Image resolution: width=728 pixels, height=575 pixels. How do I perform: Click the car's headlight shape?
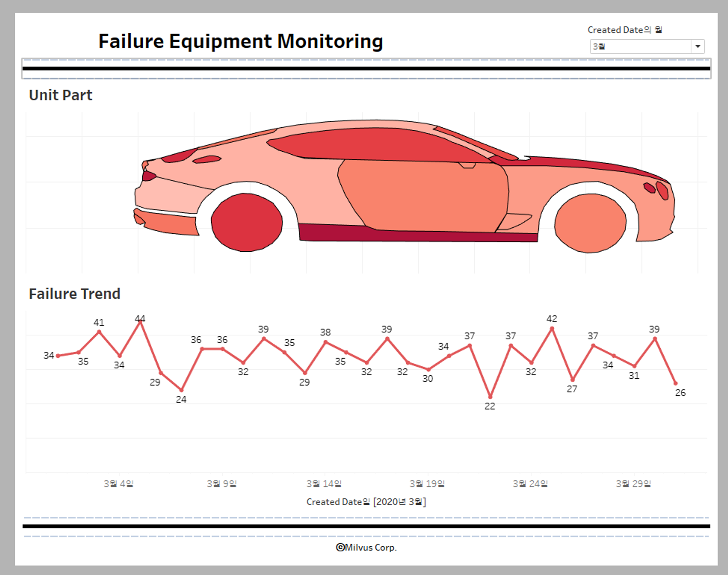click(x=662, y=191)
